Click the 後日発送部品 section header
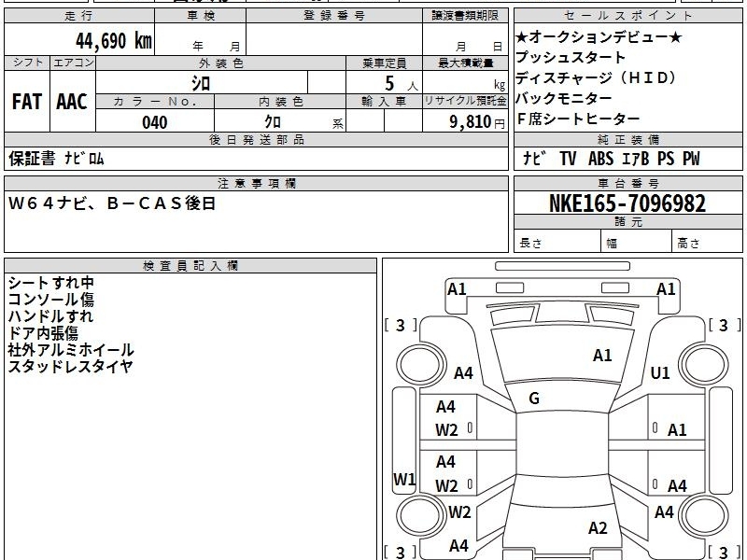Viewport: 747px width, 560px height. coord(256,139)
